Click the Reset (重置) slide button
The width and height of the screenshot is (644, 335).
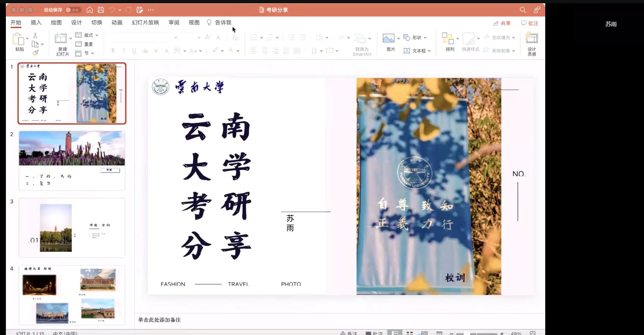click(x=84, y=44)
